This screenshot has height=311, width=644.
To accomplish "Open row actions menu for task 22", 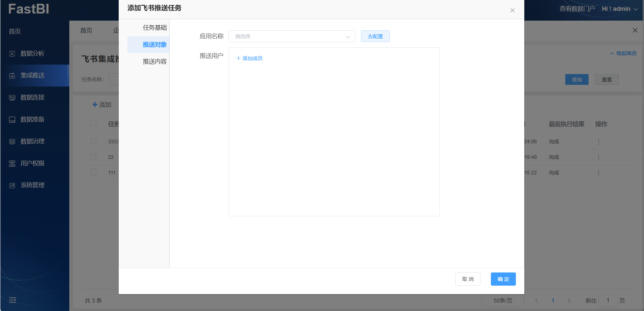I will pyautogui.click(x=598, y=158).
